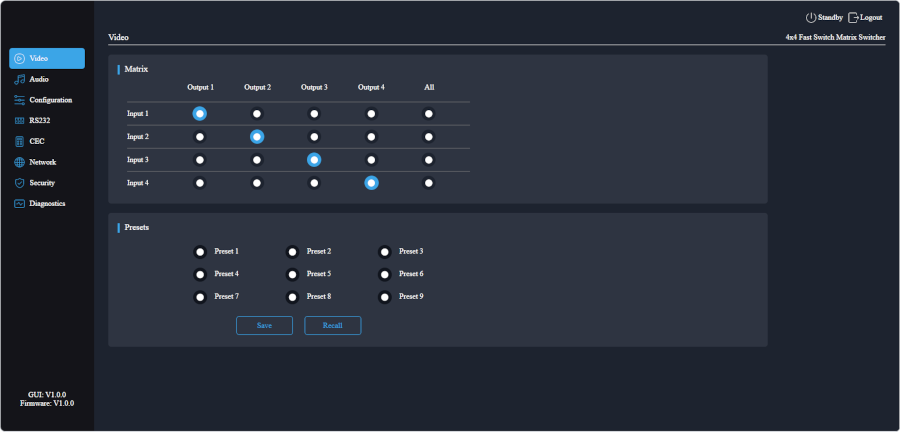The height and width of the screenshot is (432, 900).
Task: Select the CEC remote icon
Action: (19, 141)
